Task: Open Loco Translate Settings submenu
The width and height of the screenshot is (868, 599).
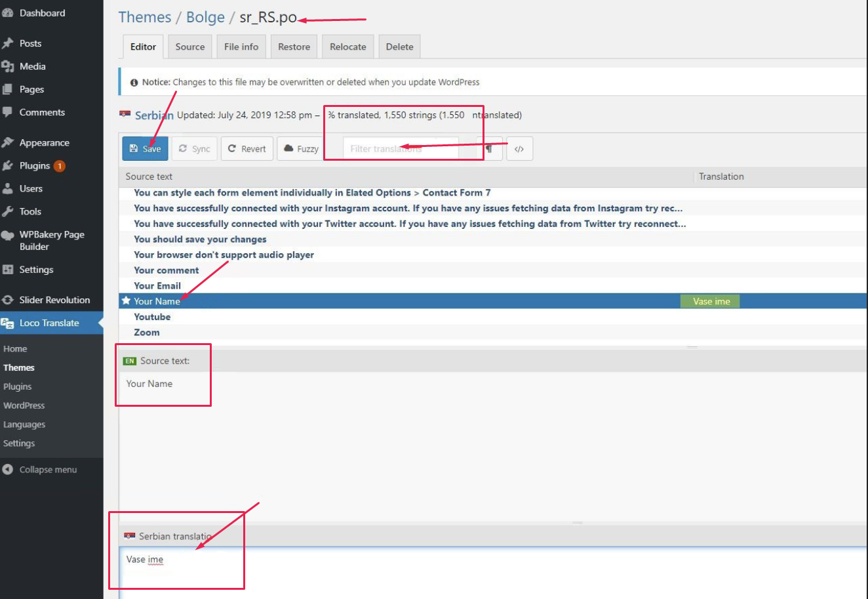Action: pyautogui.click(x=19, y=444)
